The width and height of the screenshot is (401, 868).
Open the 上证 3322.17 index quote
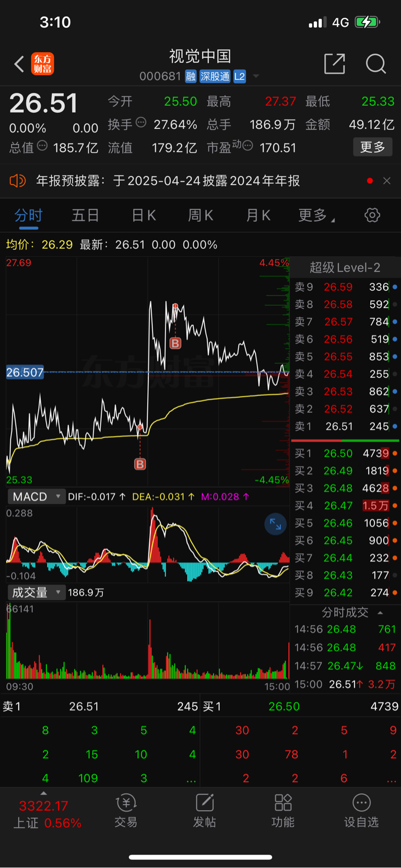tap(47, 814)
